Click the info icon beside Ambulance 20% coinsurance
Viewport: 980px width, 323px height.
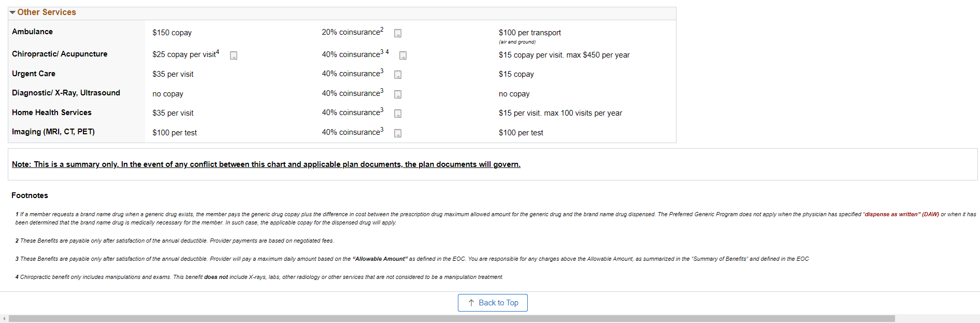[397, 33]
